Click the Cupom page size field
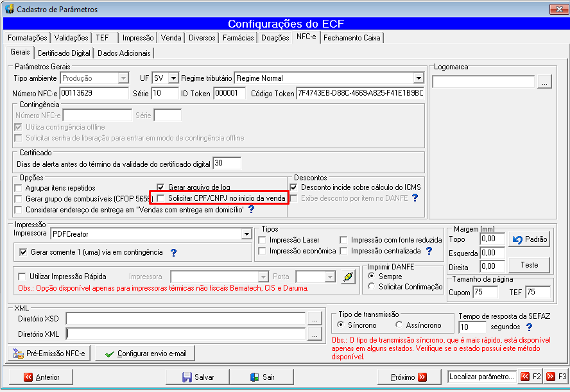The width and height of the screenshot is (570, 392). point(485,292)
